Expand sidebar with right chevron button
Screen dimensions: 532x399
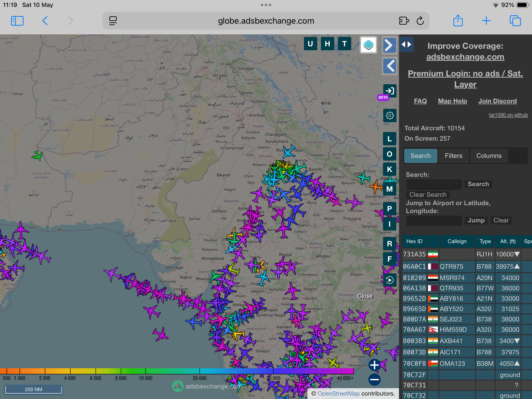tap(389, 45)
